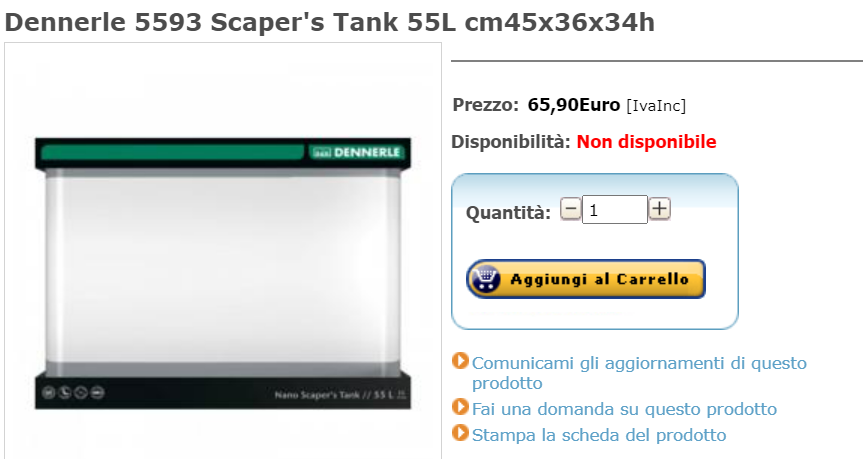Click the orange arrow beside Comunicami gli aggiornamenti
The height and width of the screenshot is (459, 864).
point(460,361)
